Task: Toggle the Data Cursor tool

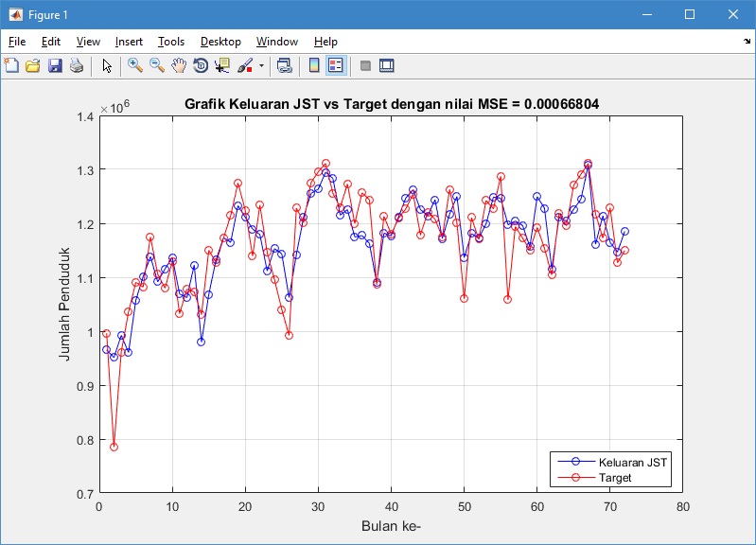Action: [x=222, y=65]
